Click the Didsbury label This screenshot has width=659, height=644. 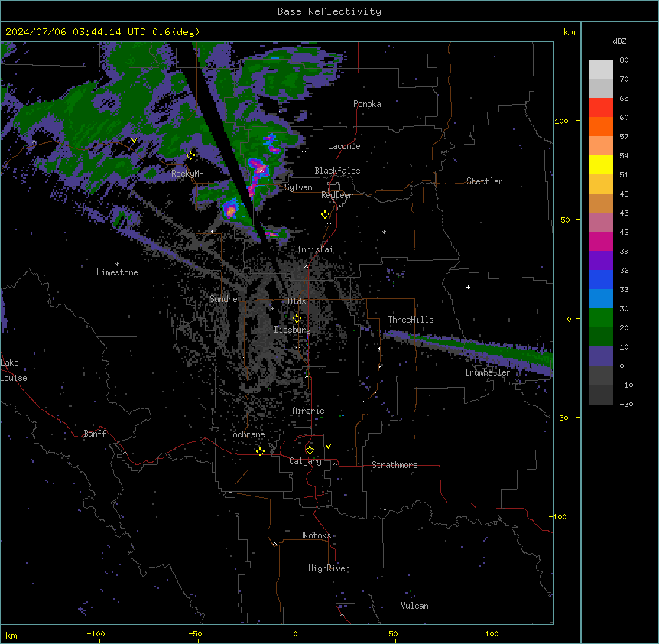pos(293,330)
